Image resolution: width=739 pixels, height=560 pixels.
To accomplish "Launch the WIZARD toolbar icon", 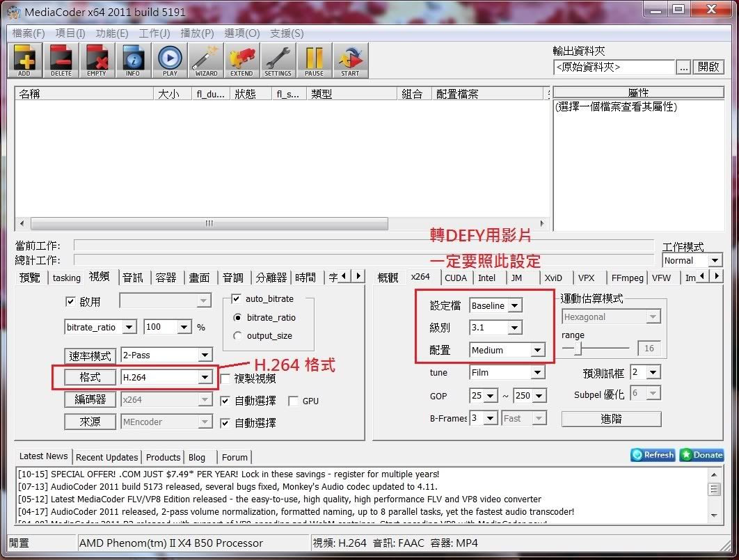I will (x=206, y=61).
